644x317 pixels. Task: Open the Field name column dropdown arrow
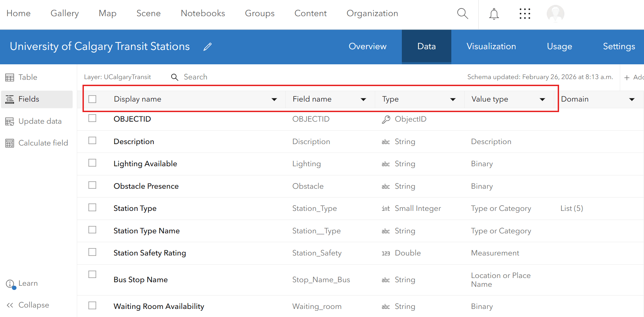[363, 100]
